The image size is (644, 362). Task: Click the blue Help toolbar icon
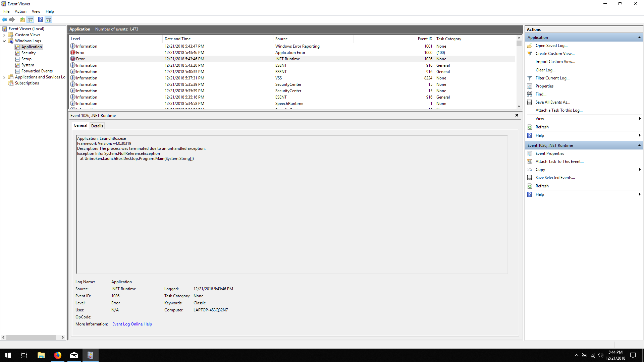[x=40, y=19]
